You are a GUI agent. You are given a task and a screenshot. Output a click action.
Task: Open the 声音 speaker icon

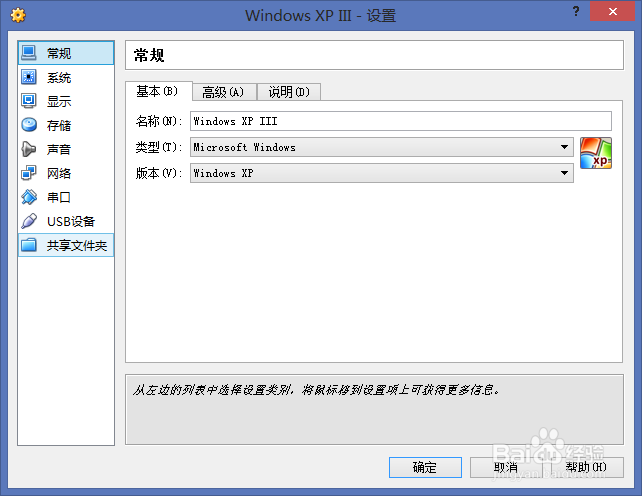pos(29,149)
